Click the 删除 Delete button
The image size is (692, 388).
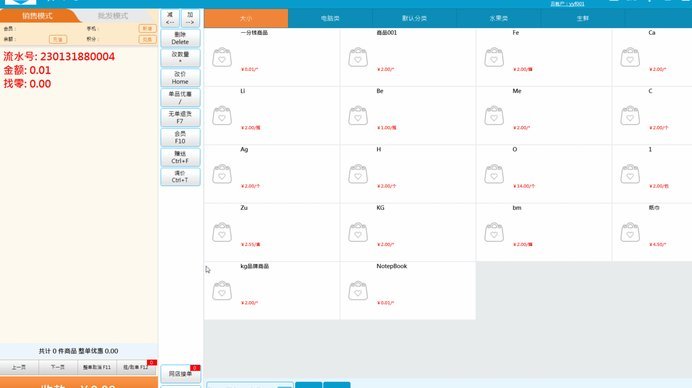180,38
